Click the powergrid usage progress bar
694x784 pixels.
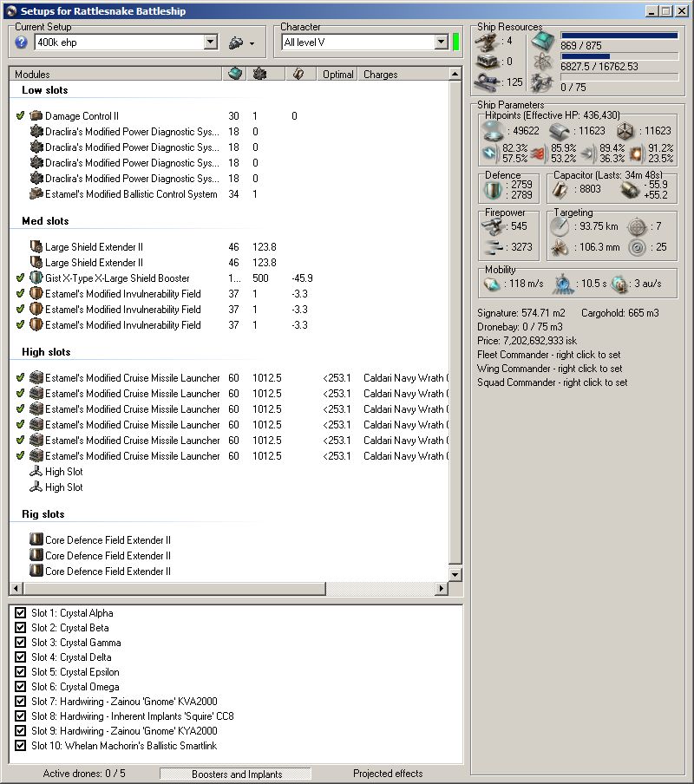619,56
